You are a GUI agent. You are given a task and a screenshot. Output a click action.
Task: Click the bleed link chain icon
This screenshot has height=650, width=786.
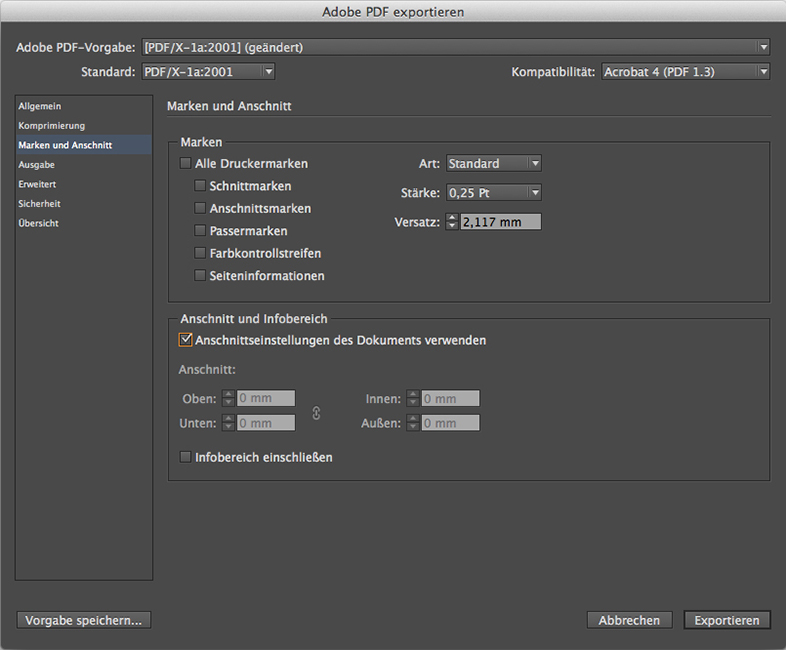[316, 413]
